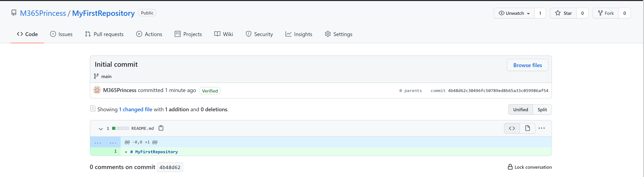This screenshot has width=644, height=177.
Task: Click the hunk header '@@ -0,0 +1 @@'
Action: point(141,142)
